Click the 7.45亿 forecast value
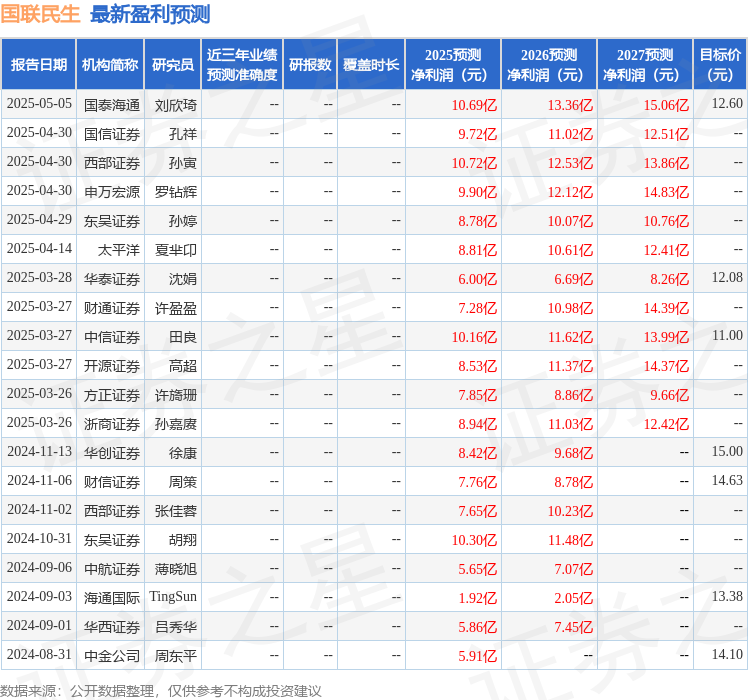 pyautogui.click(x=573, y=627)
